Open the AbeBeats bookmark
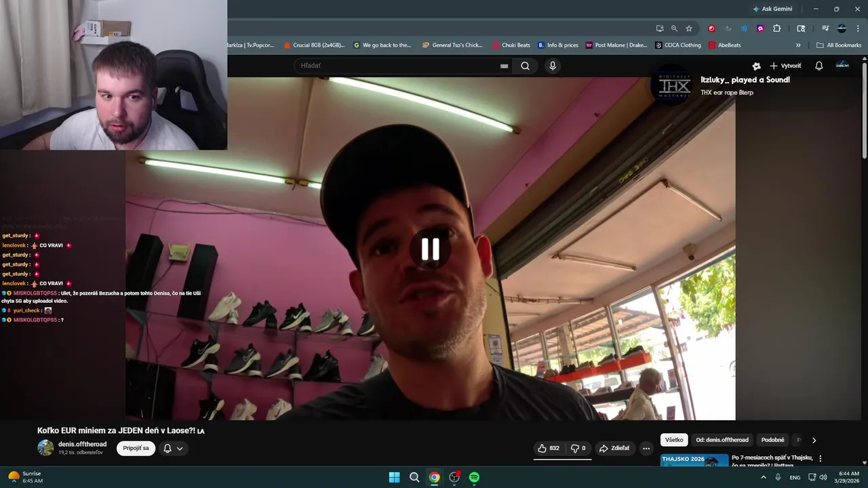Viewport: 868px width, 488px height. tap(725, 45)
